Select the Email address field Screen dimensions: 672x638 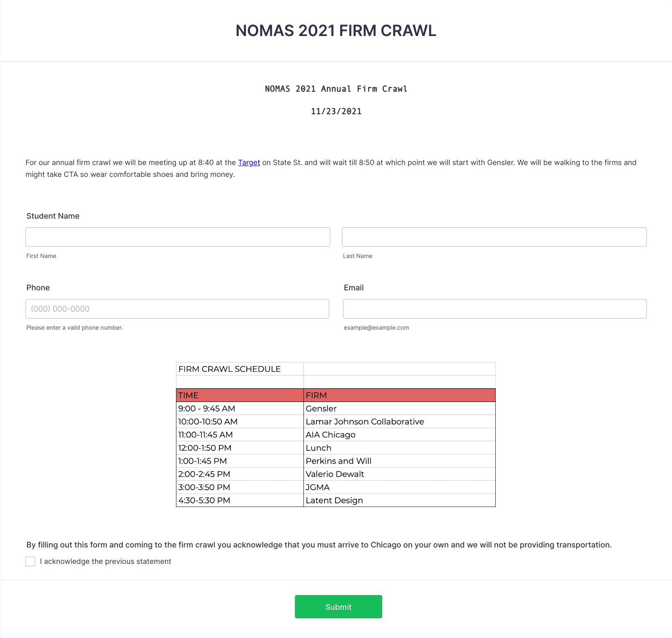click(495, 309)
